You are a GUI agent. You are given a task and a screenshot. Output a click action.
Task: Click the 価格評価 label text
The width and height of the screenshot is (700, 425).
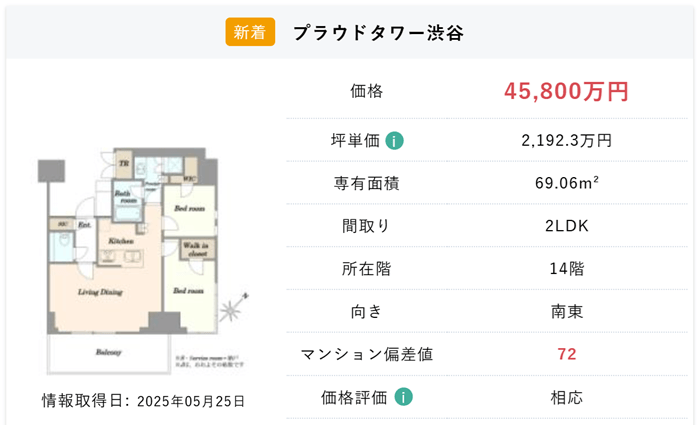pyautogui.click(x=354, y=397)
